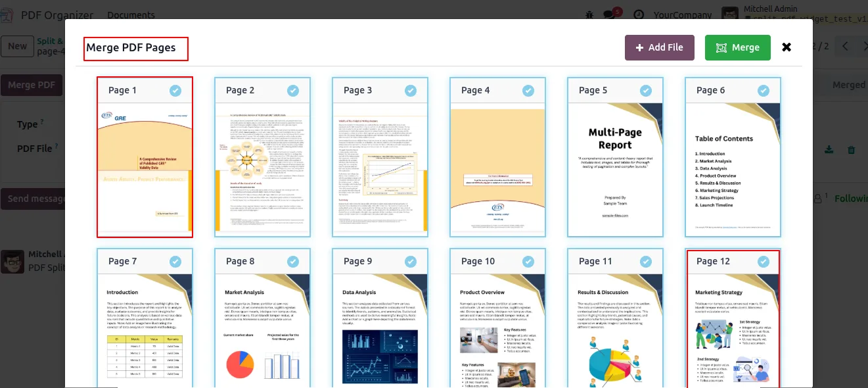This screenshot has width=868, height=388.
Task: Toggle the Page 3 selection checkmark
Action: pyautogui.click(x=411, y=91)
